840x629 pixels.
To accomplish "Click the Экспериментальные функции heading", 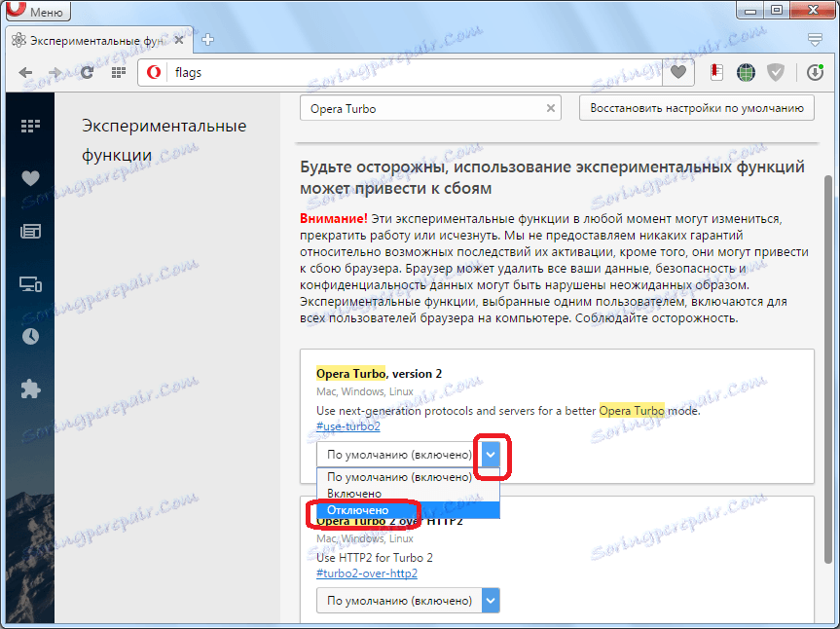I will tap(164, 140).
